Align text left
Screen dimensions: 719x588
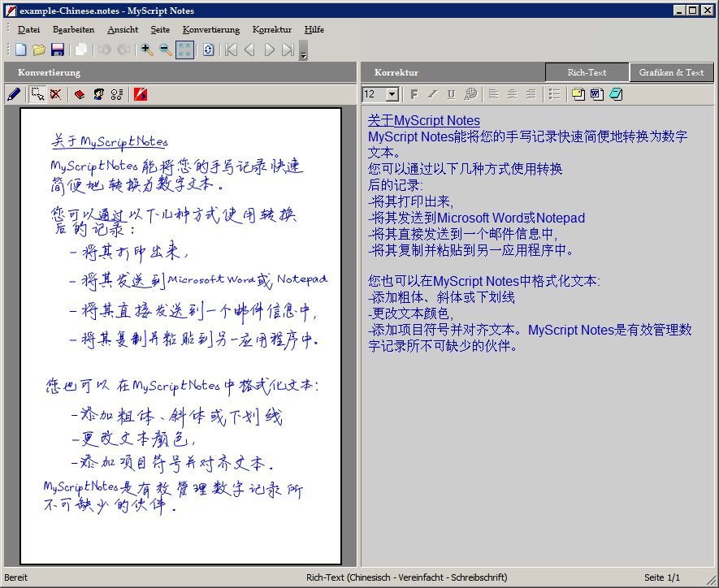494,94
